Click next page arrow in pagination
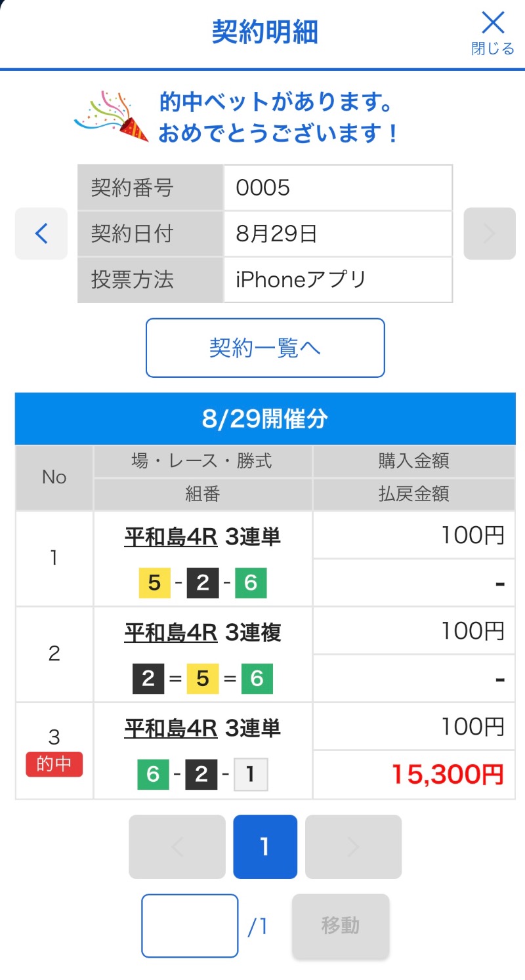 coord(353,847)
